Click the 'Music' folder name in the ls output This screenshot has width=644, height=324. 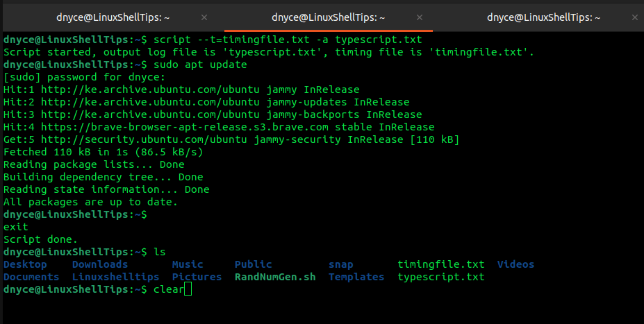[x=188, y=264]
